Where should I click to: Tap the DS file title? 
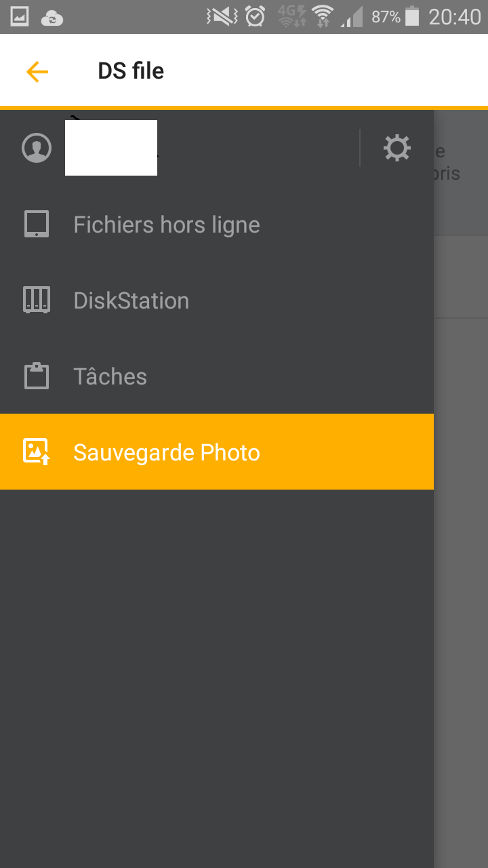pyautogui.click(x=131, y=71)
